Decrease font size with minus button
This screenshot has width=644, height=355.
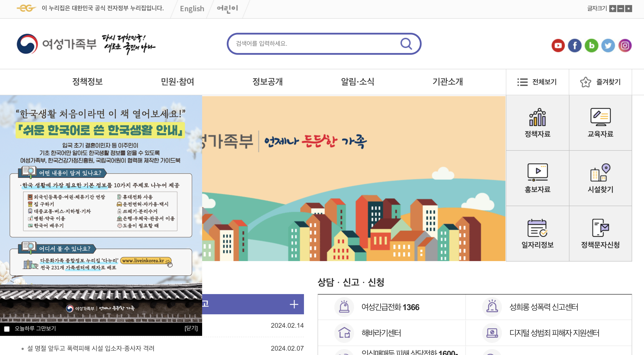pyautogui.click(x=620, y=9)
